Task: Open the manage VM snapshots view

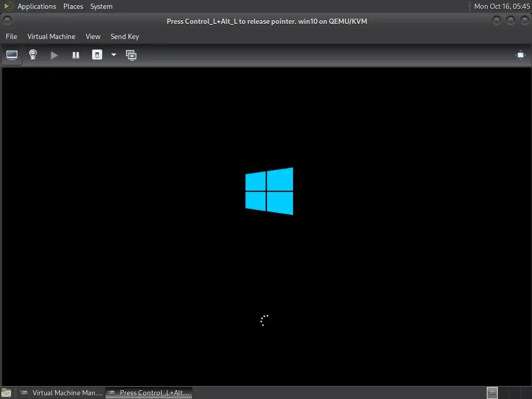Action: [131, 55]
